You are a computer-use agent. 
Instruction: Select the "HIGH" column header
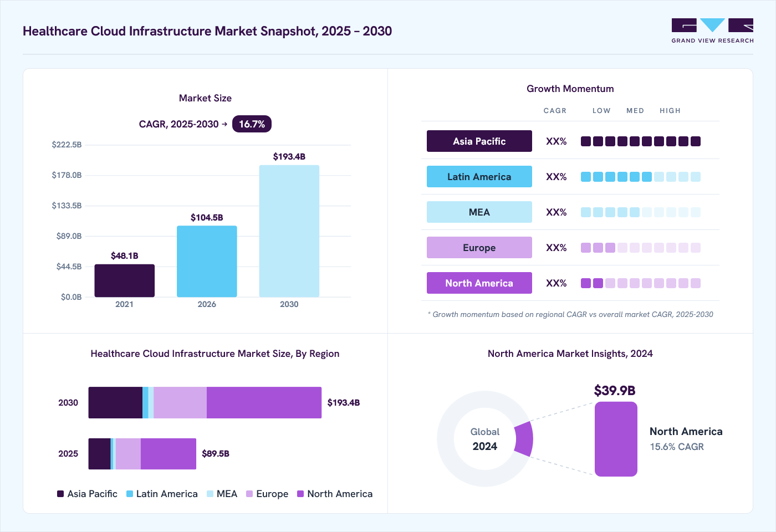[x=670, y=111]
